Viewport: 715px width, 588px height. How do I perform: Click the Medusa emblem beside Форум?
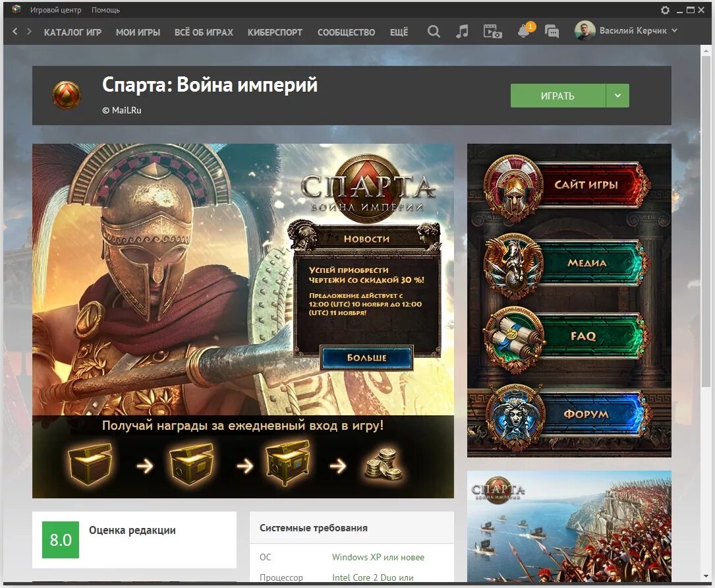point(515,417)
